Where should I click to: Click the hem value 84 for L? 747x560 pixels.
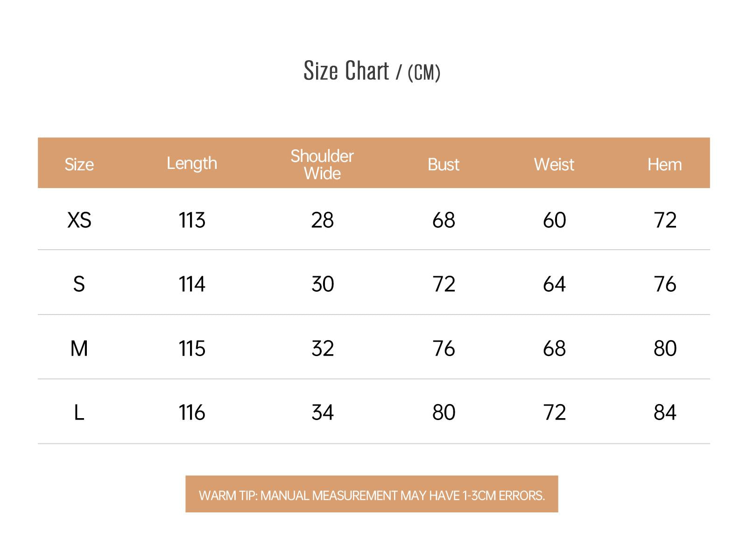(x=665, y=413)
